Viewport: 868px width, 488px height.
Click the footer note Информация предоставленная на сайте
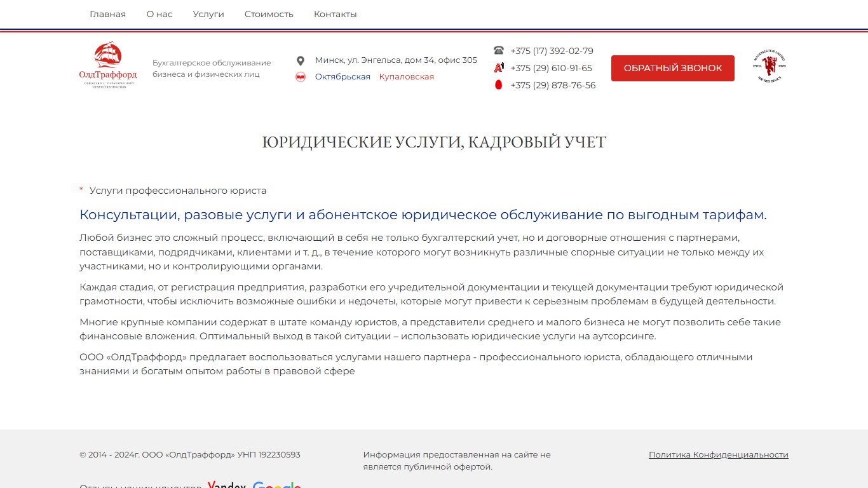[x=457, y=461]
